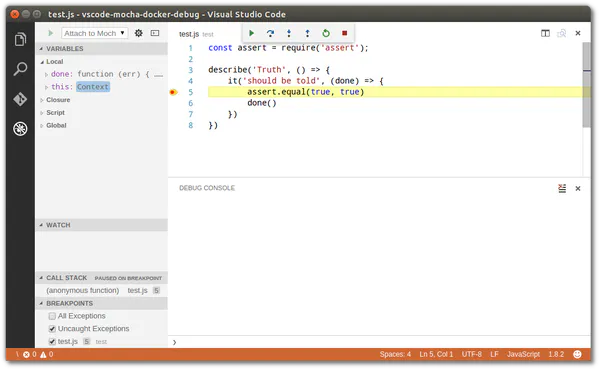Click the line 1 require assert code
The width and height of the screenshot is (600, 370).
click(x=288, y=48)
